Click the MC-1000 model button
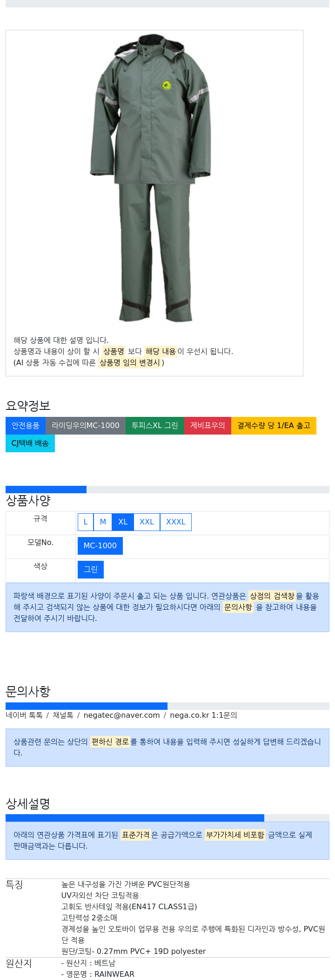335x980 pixels. (x=100, y=546)
